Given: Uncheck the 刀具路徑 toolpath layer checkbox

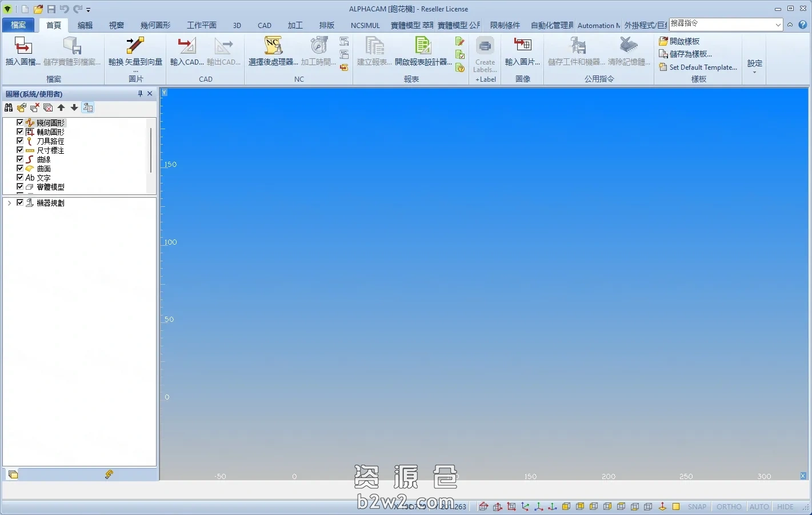Looking at the screenshot, I should pyautogui.click(x=20, y=141).
